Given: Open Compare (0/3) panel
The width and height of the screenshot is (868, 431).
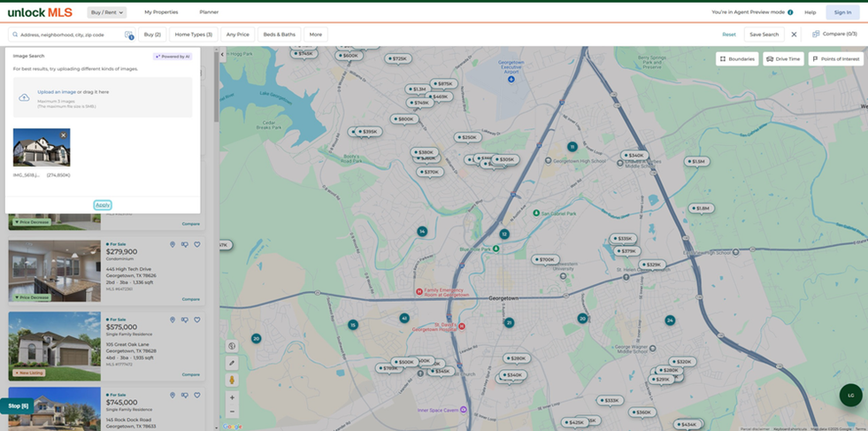Looking at the screenshot, I should pos(834,34).
